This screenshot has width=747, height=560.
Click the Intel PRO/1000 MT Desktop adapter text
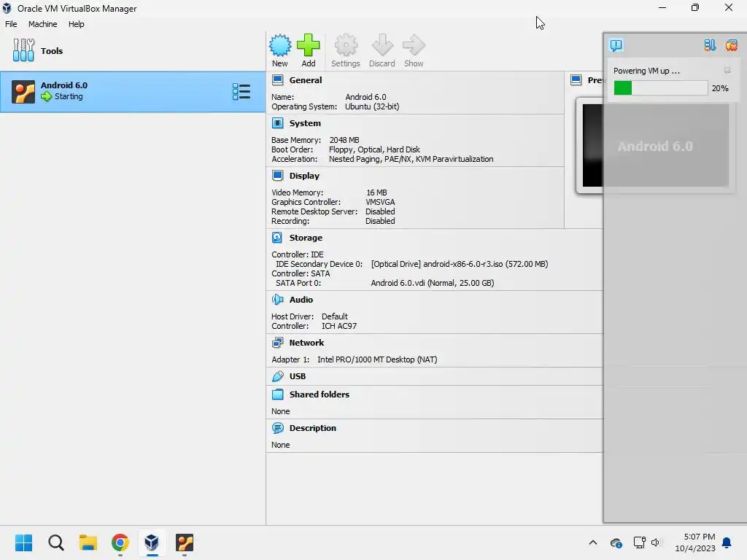(377, 359)
